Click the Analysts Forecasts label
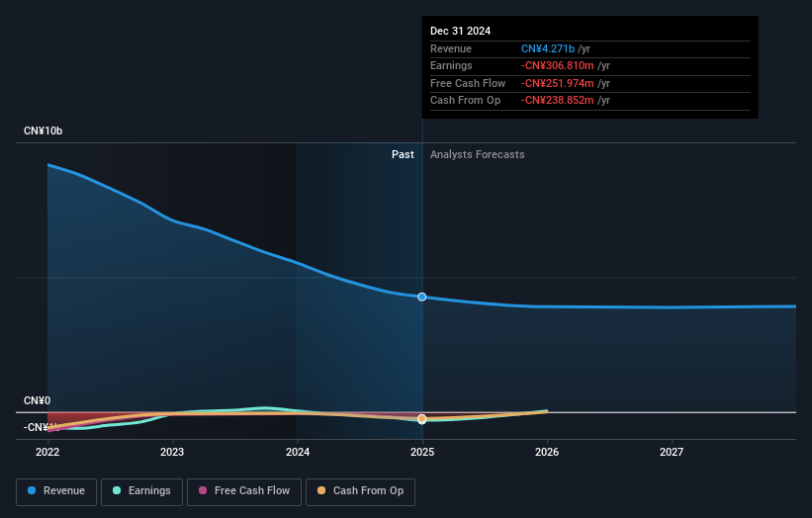812x518 pixels. point(478,154)
